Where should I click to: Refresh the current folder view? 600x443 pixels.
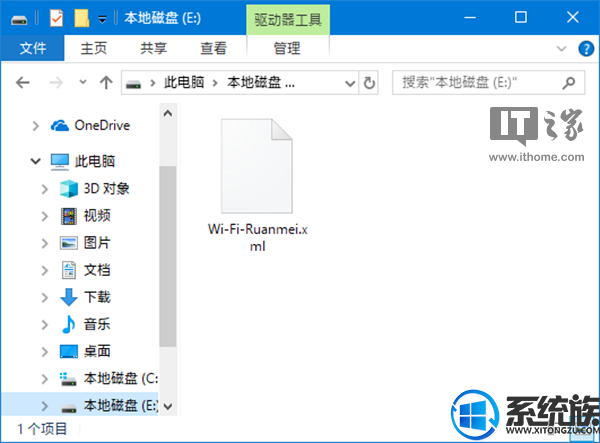(369, 83)
